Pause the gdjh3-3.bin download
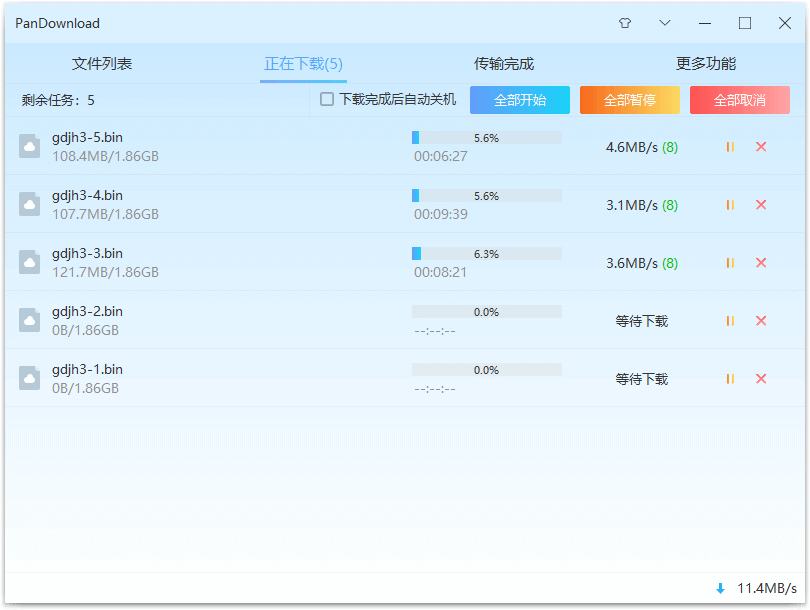810x610 pixels. pyautogui.click(x=730, y=263)
